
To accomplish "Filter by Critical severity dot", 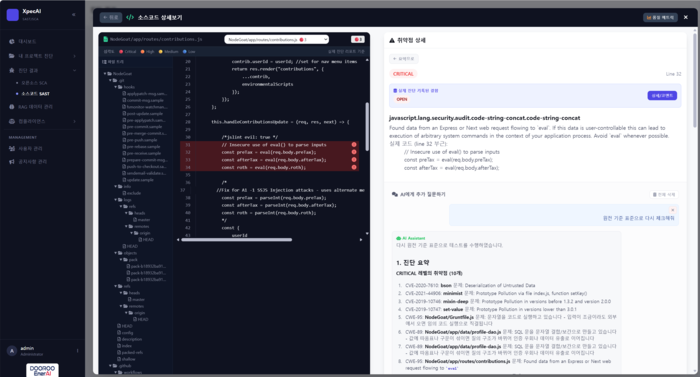I will tap(121, 52).
